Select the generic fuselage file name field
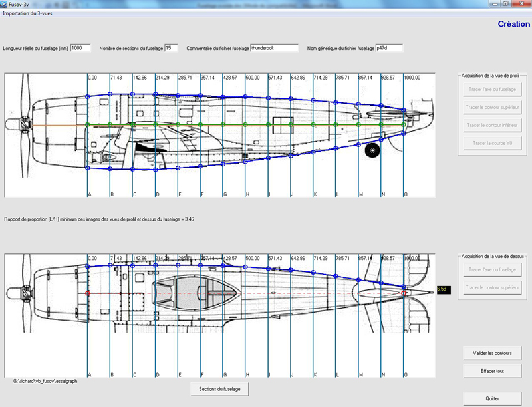 [389, 48]
